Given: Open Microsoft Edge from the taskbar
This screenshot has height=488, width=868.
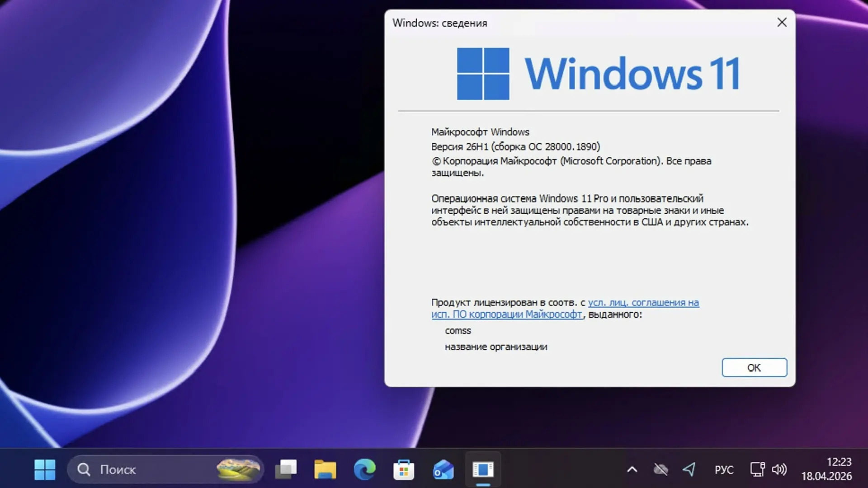Looking at the screenshot, I should coord(365,469).
